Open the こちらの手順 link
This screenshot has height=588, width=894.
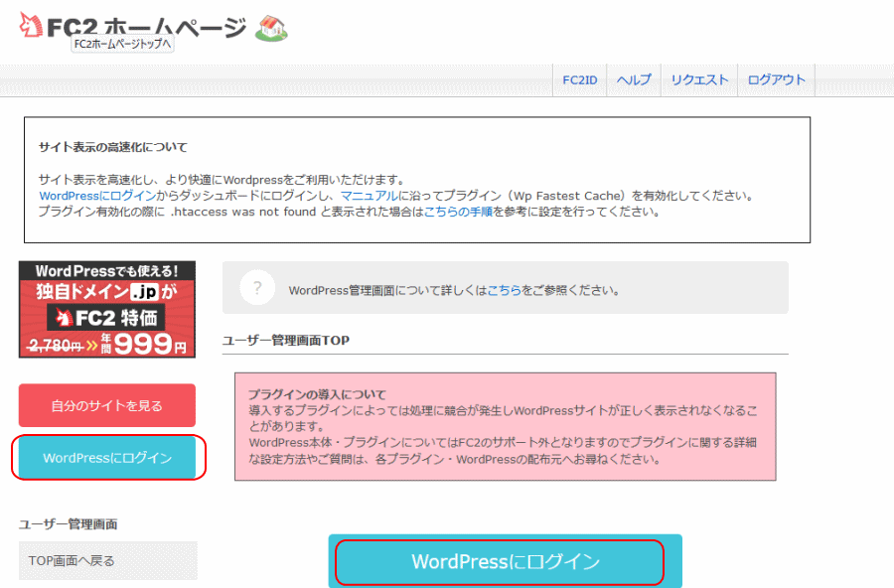458,212
